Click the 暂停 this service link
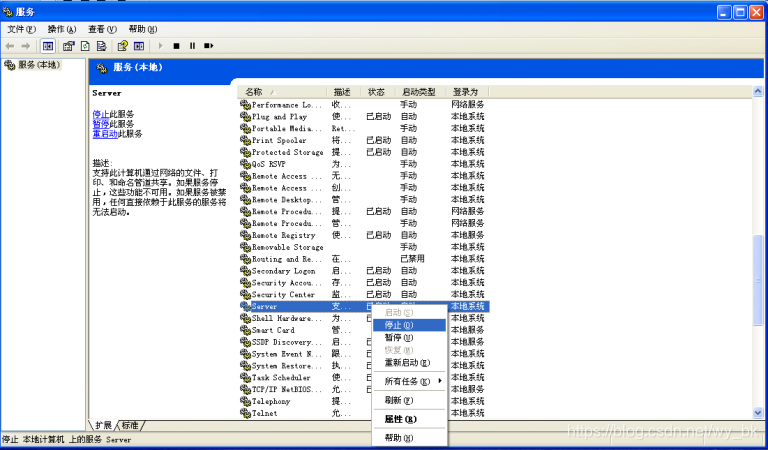768x450 pixels. tap(100, 124)
